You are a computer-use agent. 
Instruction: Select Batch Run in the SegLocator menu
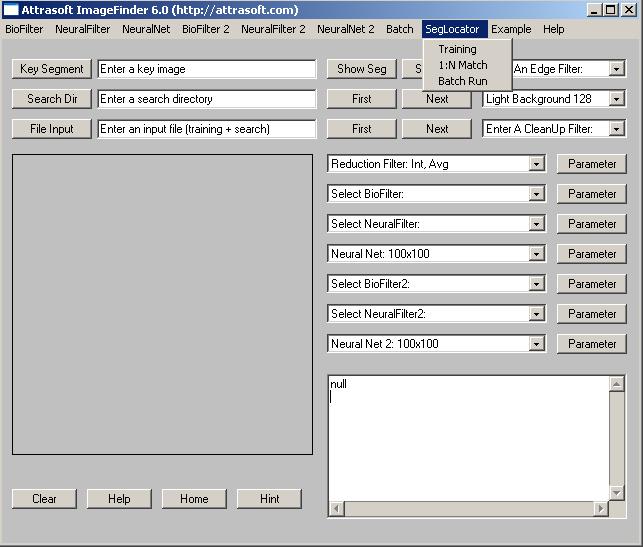pyautogui.click(x=462, y=81)
